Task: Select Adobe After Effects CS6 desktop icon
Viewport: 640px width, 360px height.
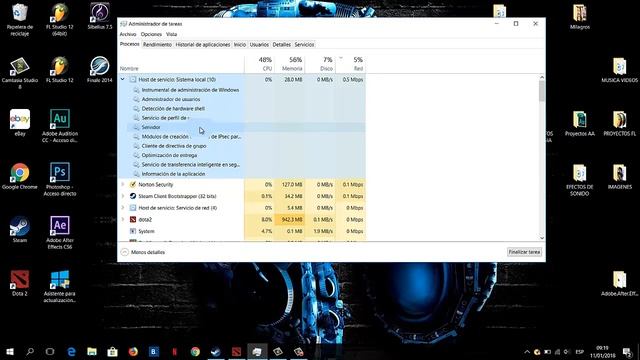Action: pos(60,233)
